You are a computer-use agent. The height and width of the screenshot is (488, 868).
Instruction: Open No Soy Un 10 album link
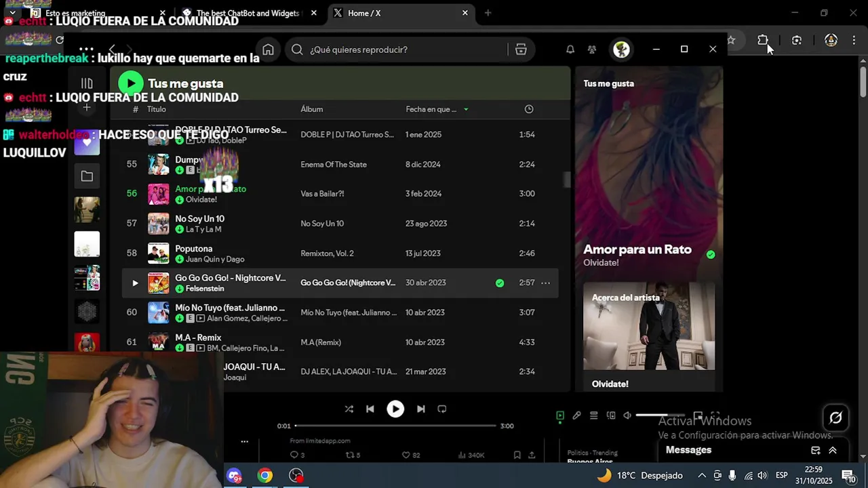click(x=322, y=224)
